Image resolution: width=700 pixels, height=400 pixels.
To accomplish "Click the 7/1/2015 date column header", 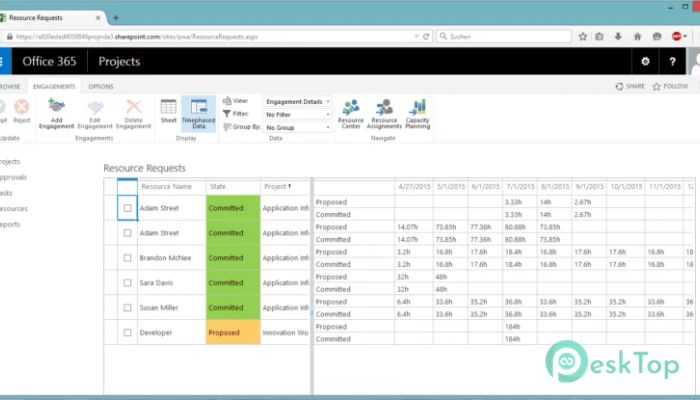I will tap(520, 187).
